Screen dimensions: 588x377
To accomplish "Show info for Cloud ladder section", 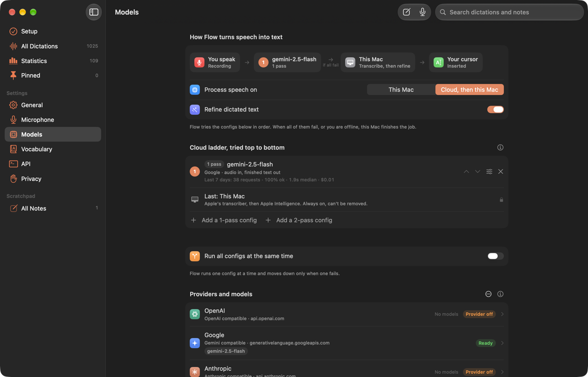I will coord(500,148).
